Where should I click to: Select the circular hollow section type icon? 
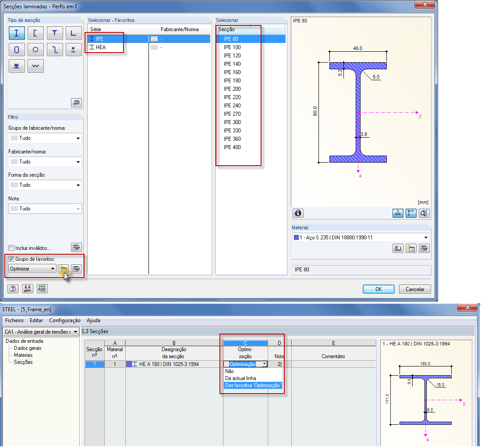[35, 50]
